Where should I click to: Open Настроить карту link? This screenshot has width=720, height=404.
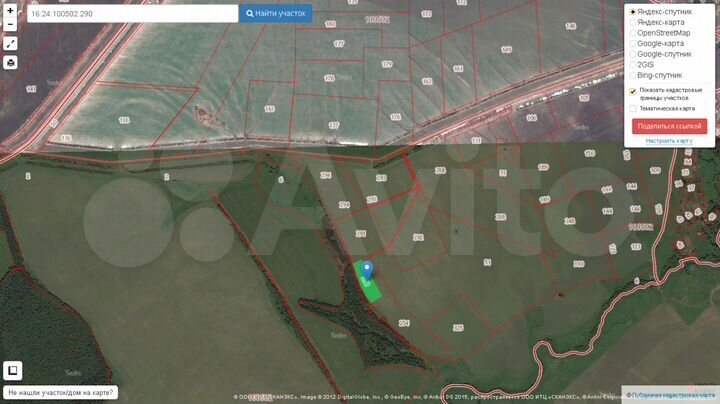(x=669, y=141)
